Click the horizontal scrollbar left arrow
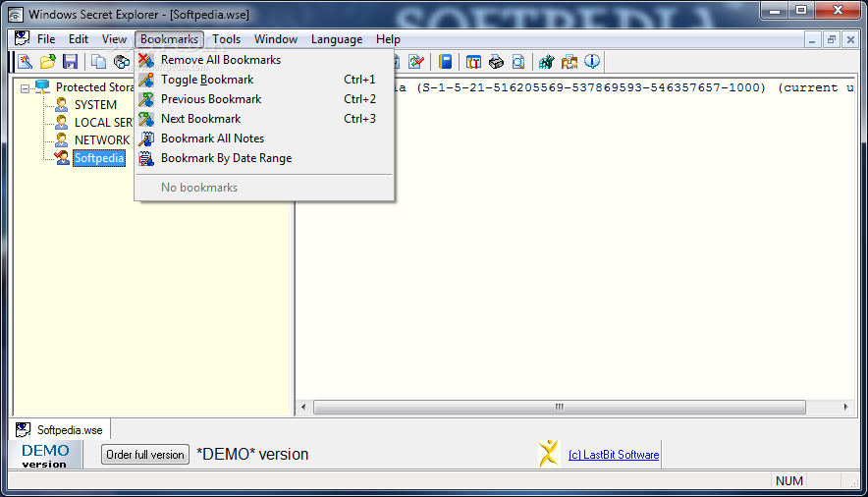Image resolution: width=868 pixels, height=497 pixels. pos(303,407)
